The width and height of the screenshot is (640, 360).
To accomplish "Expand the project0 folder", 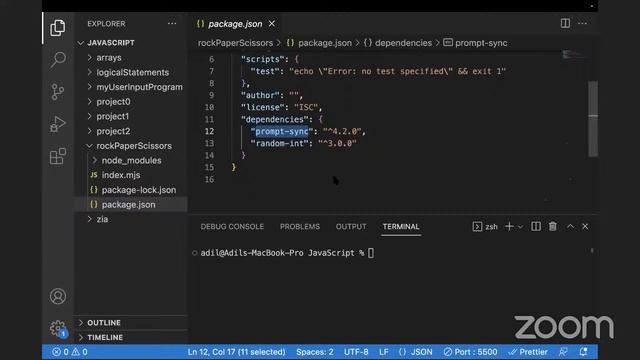I will click(131, 102).
